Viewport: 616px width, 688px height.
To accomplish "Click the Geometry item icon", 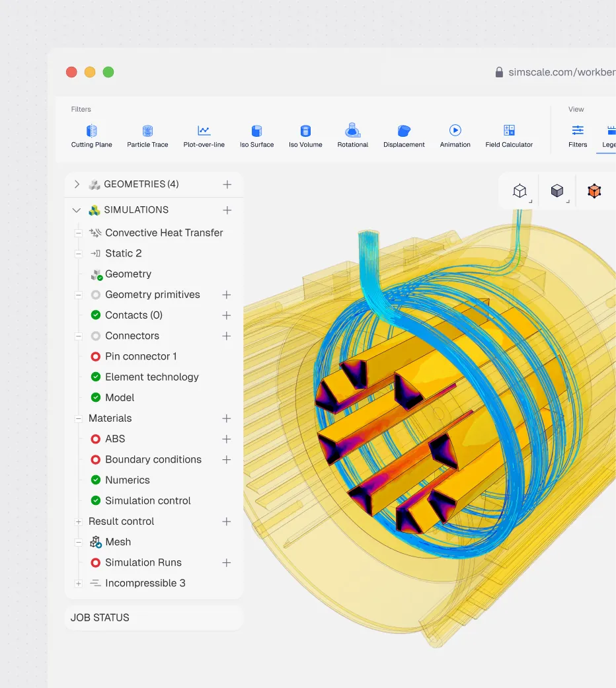I will (96, 275).
